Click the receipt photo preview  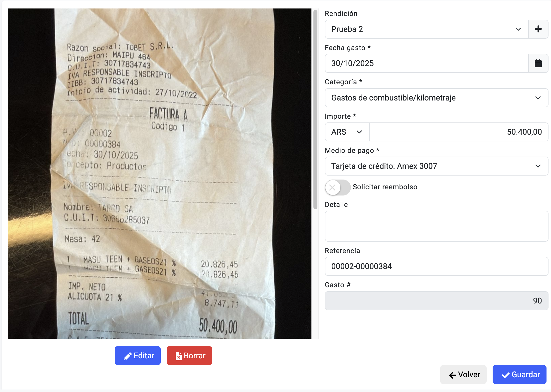(x=160, y=174)
